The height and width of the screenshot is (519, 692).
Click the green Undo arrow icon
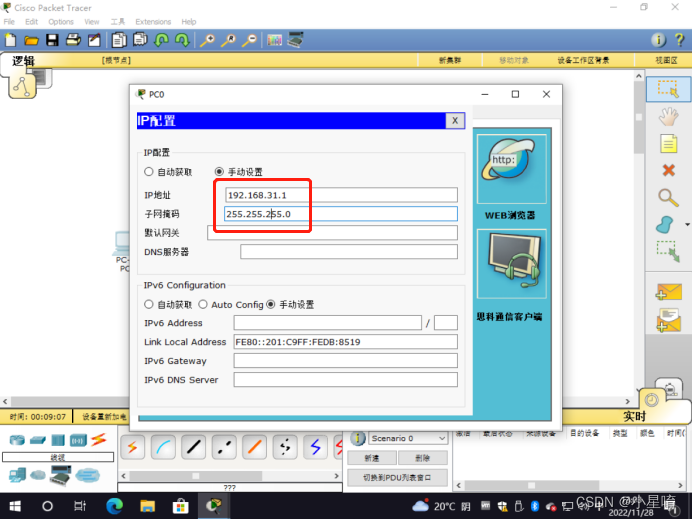[x=161, y=40]
